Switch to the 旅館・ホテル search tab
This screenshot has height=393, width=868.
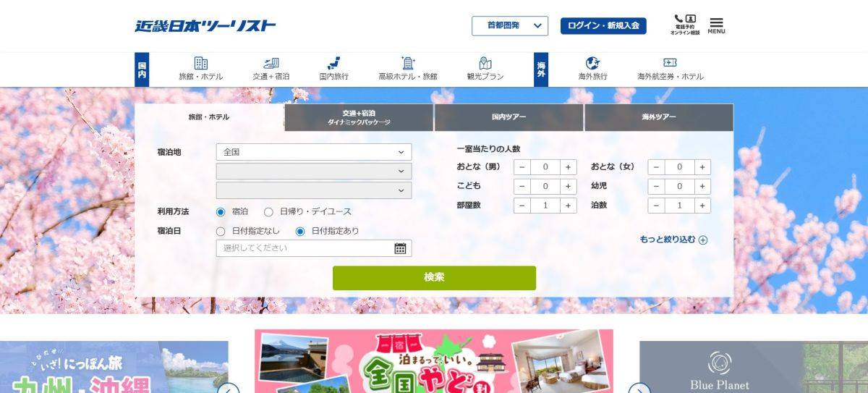pos(209,117)
